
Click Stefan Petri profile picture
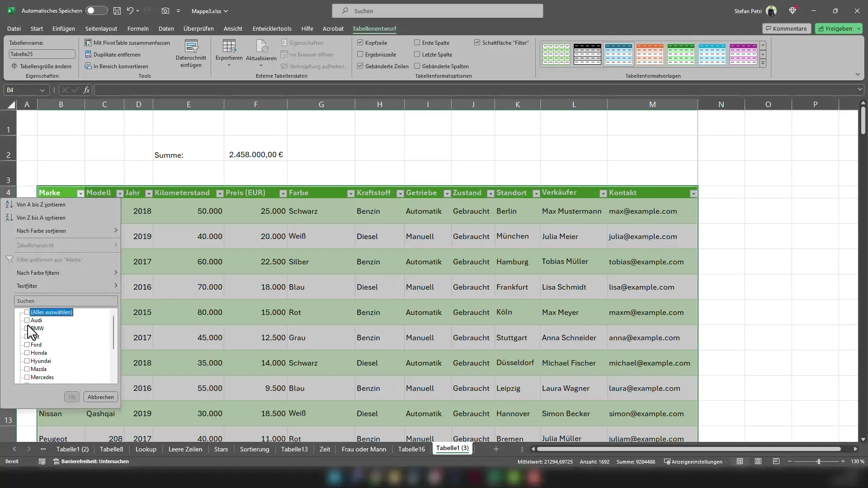[771, 11]
